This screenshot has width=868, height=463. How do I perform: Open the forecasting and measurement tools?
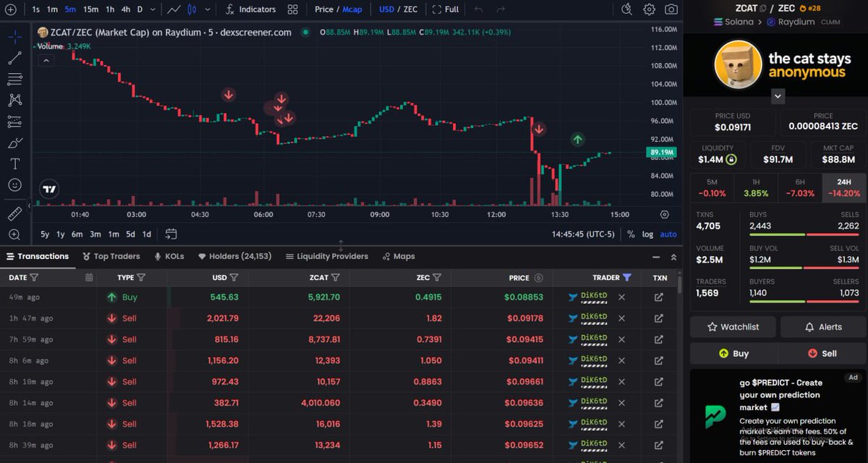[x=14, y=122]
